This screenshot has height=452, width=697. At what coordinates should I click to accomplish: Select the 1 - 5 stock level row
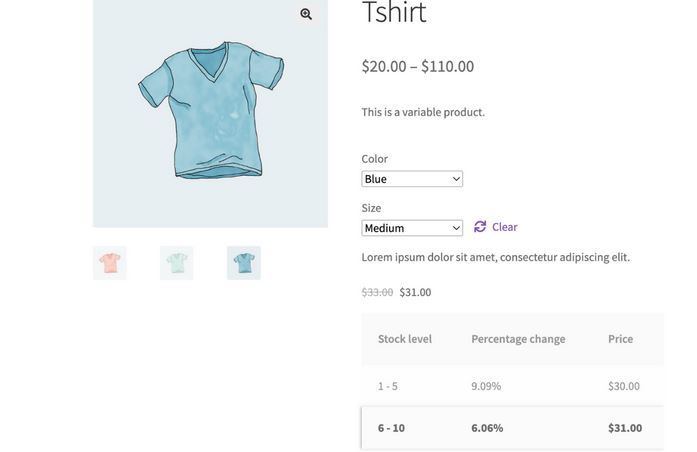(513, 386)
